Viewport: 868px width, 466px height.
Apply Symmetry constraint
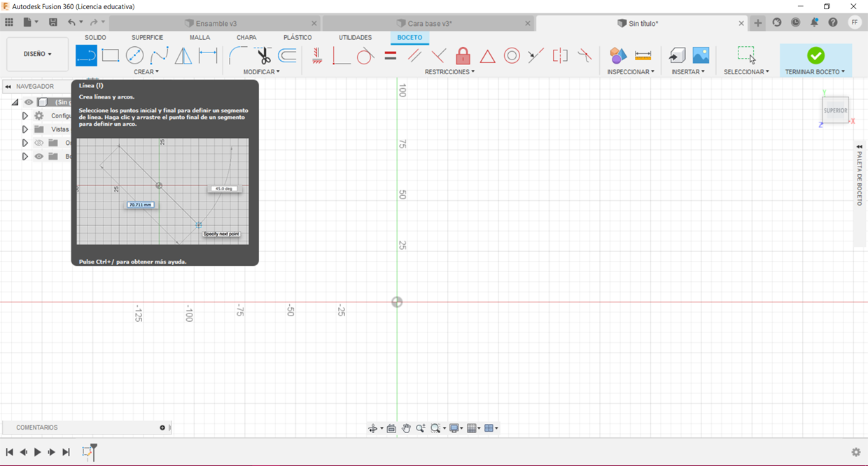click(x=560, y=55)
